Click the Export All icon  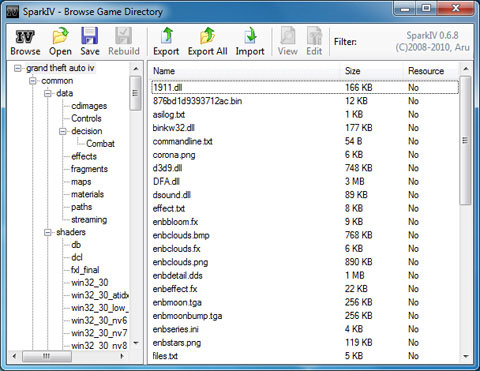[207, 36]
